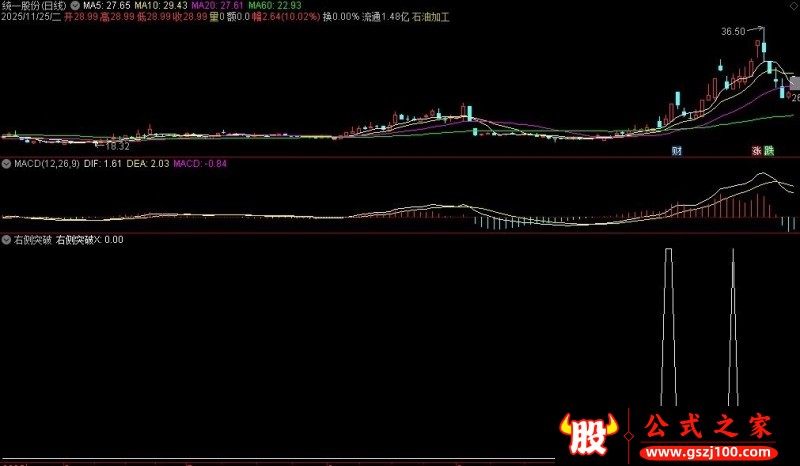Click the 财 financial marker icon
Image resolution: width=800 pixels, height=466 pixels.
pyautogui.click(x=677, y=151)
